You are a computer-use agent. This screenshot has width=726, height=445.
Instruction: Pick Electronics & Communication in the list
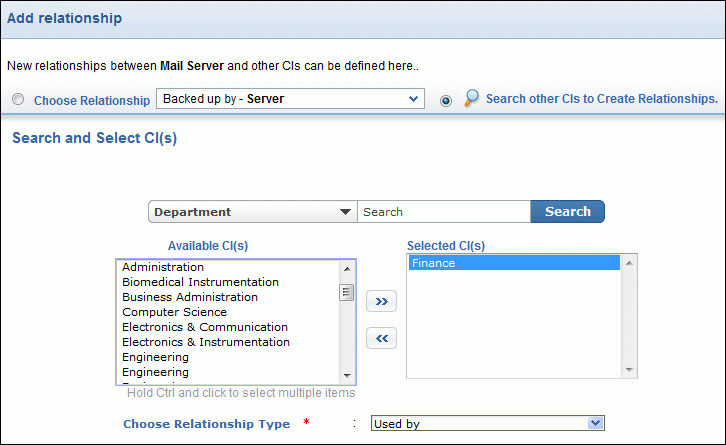pos(205,327)
